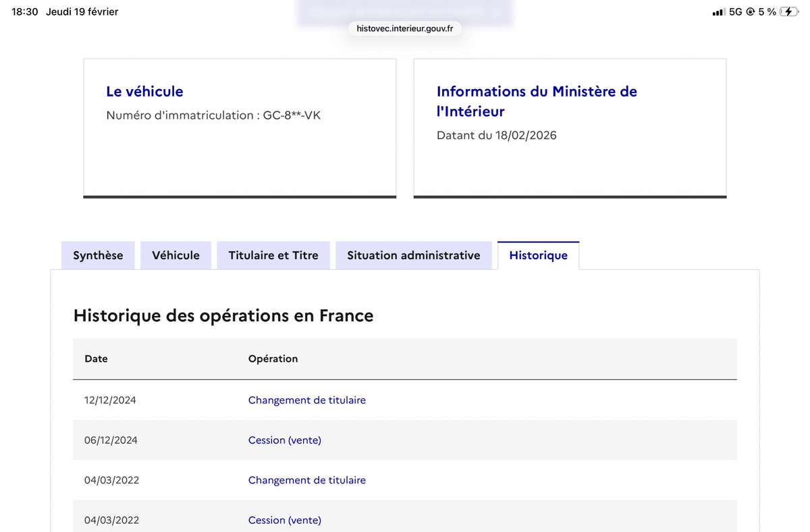Image resolution: width=810 pixels, height=532 pixels.
Task: Open the Synthèse tab
Action: tap(98, 255)
